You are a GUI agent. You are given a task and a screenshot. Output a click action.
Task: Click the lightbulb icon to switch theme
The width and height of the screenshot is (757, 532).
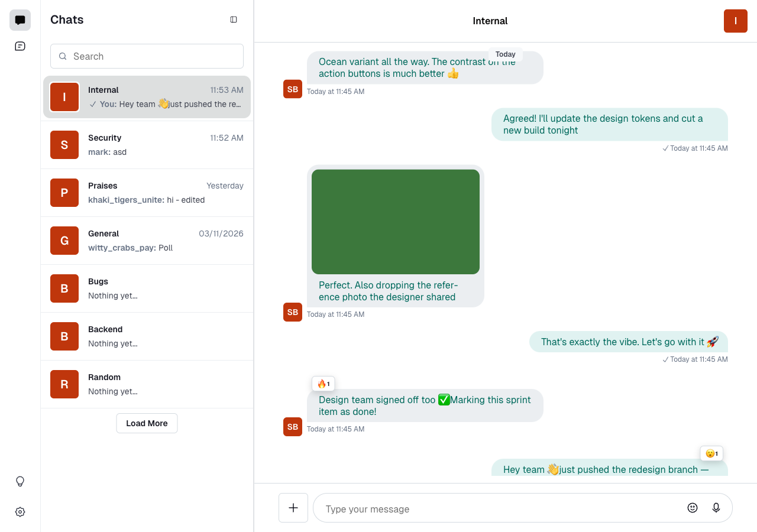pyautogui.click(x=20, y=481)
